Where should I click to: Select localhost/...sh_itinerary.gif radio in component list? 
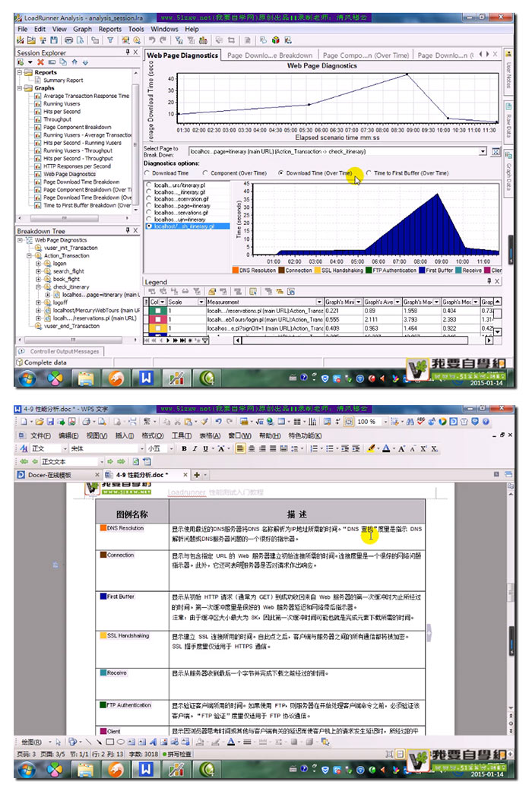click(x=149, y=226)
